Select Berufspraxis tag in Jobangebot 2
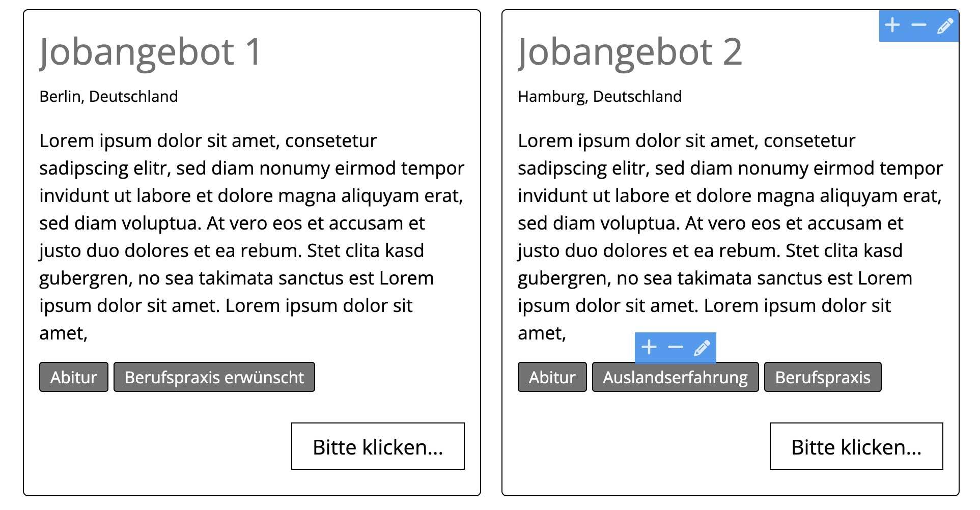980x510 pixels. coord(823,377)
